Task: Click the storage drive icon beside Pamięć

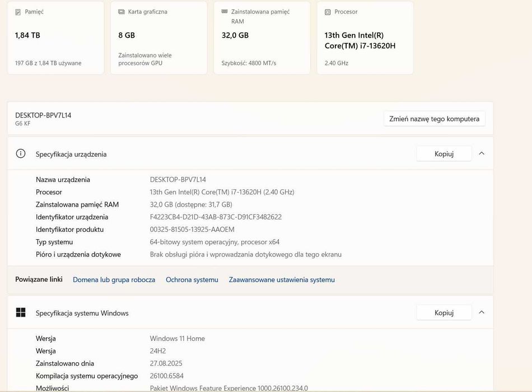Action: (x=18, y=12)
